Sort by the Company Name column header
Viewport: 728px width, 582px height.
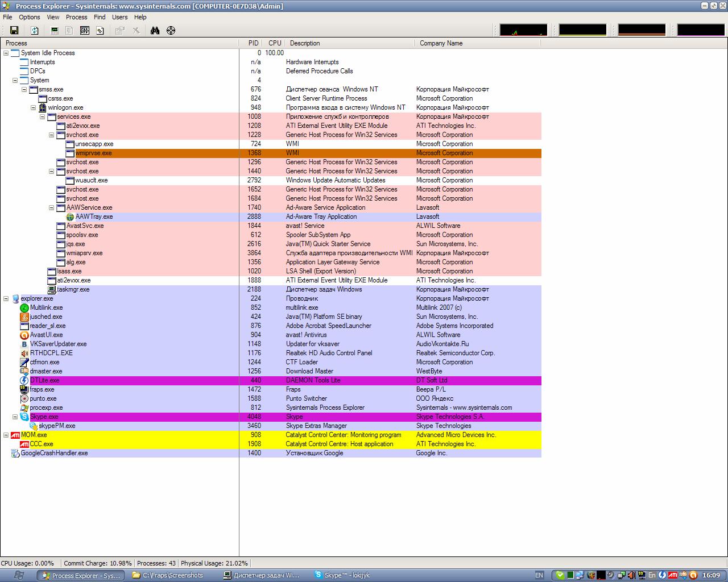pyautogui.click(x=441, y=43)
